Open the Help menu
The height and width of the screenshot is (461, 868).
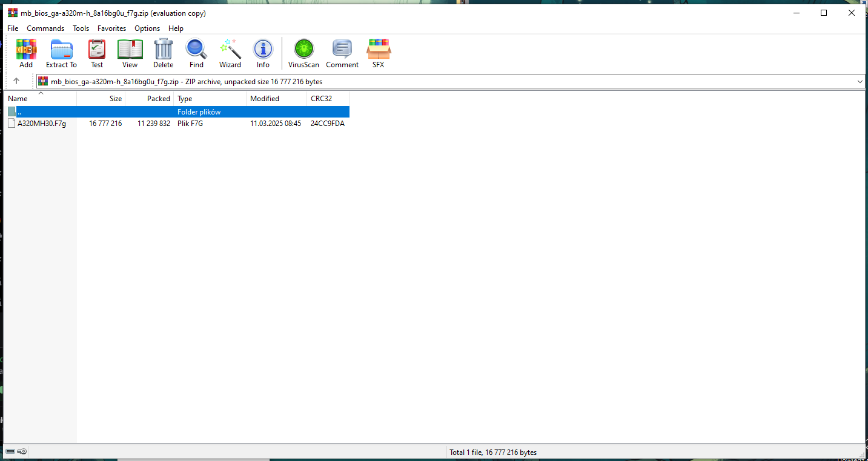[176, 28]
